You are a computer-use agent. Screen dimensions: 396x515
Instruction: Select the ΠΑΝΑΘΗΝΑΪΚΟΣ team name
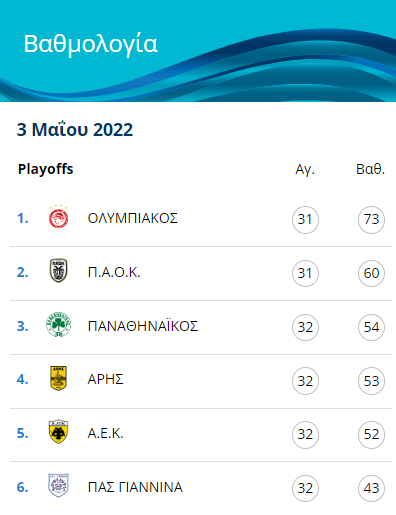(143, 326)
